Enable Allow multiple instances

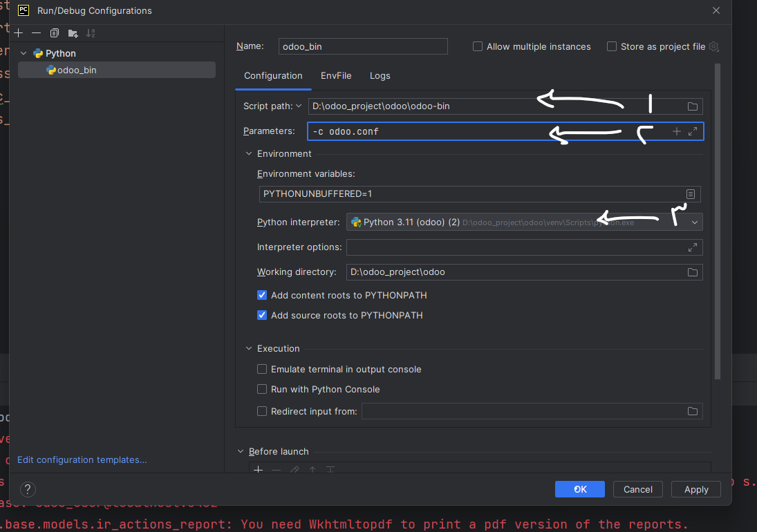pos(478,46)
